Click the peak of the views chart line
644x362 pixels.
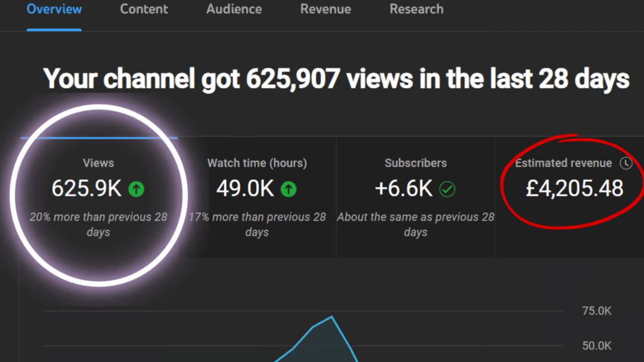[x=331, y=317]
